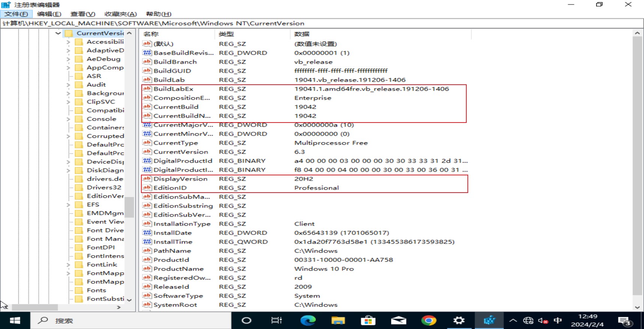The height and width of the screenshot is (329, 644).
Task: Click the string icon of EditionID
Action: click(147, 187)
